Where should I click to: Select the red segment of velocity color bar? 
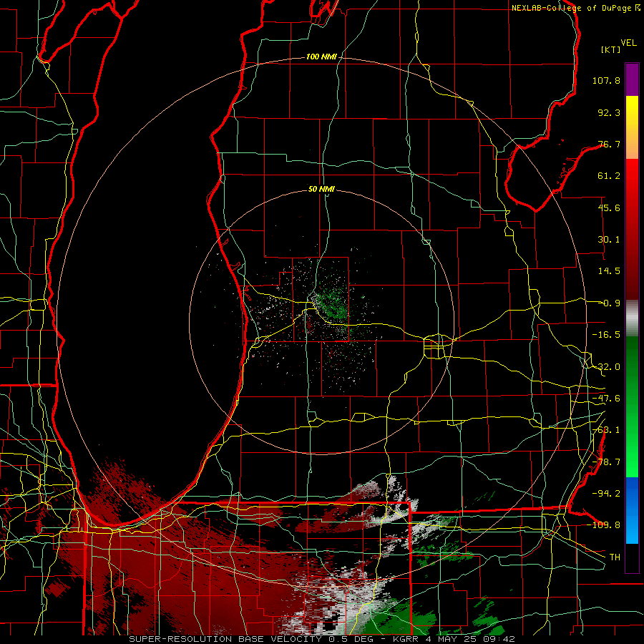click(632, 229)
